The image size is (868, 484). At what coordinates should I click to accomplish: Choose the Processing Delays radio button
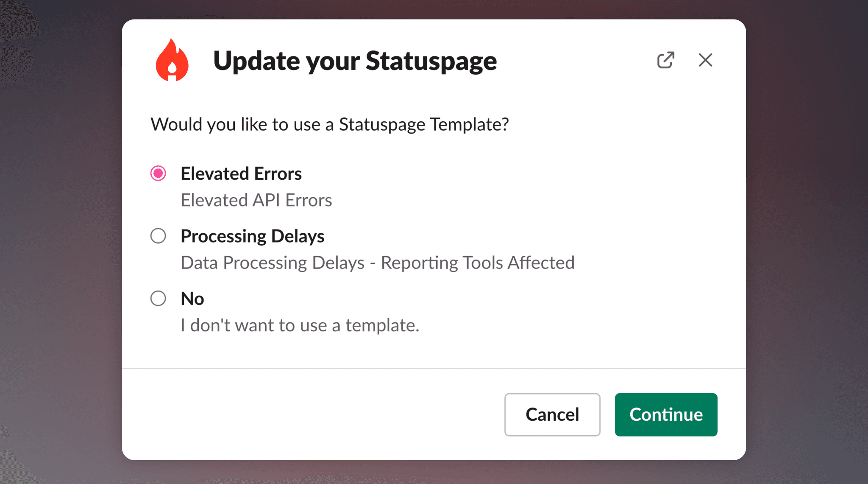158,236
